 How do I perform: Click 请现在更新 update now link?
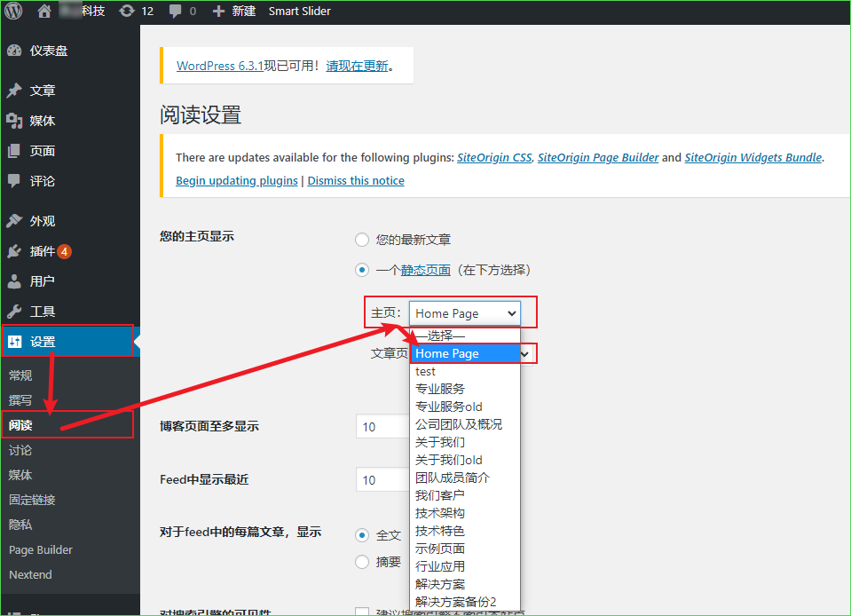(357, 66)
